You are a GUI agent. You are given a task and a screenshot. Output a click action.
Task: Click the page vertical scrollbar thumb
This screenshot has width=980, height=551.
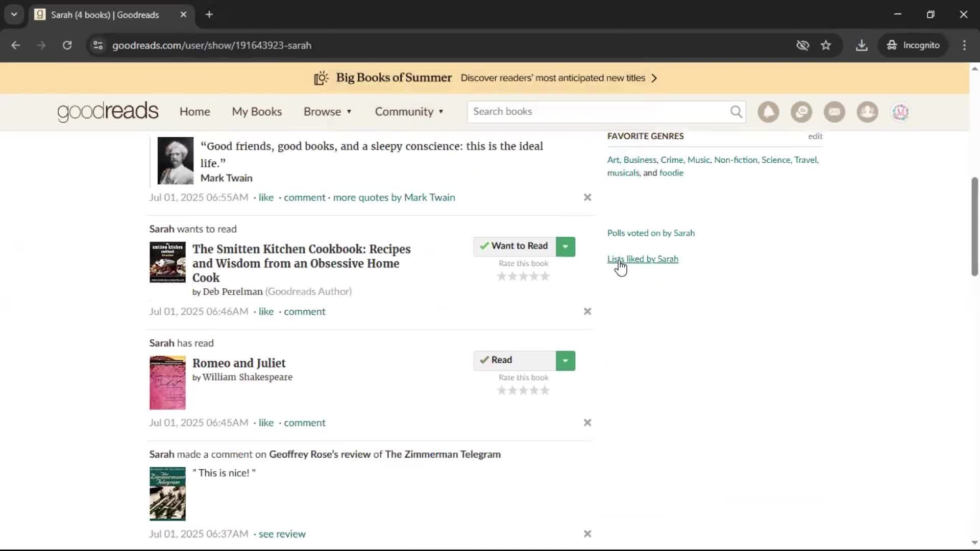pos(974,227)
